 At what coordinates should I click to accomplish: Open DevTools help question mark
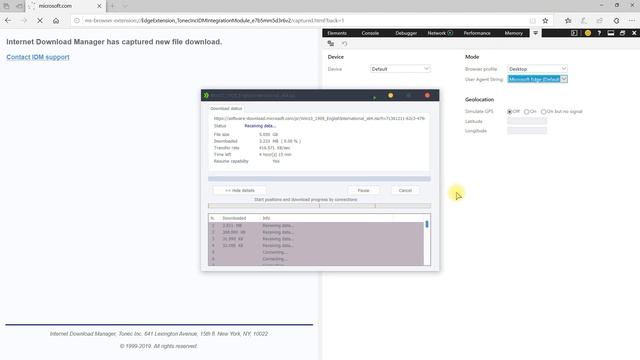(599, 33)
